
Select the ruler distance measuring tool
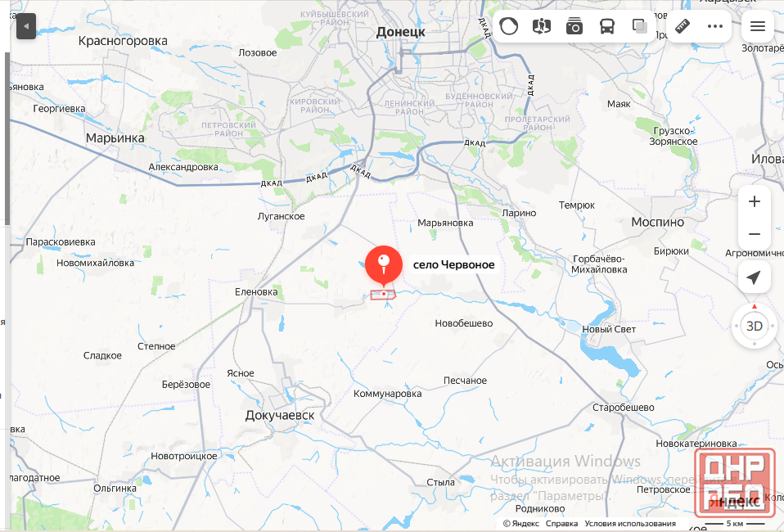pyautogui.click(x=683, y=26)
